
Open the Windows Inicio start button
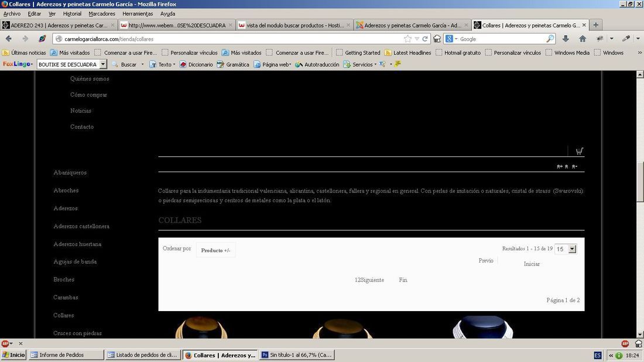coord(13,355)
